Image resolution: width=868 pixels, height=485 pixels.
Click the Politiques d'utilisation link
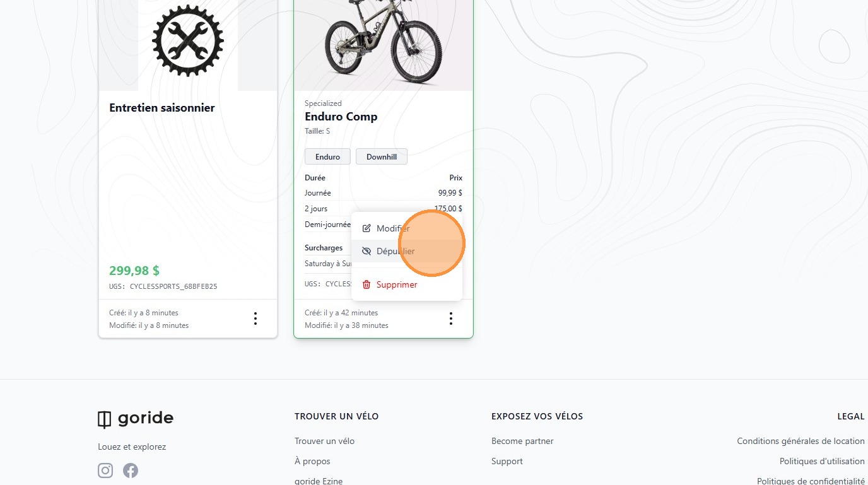[822, 461]
